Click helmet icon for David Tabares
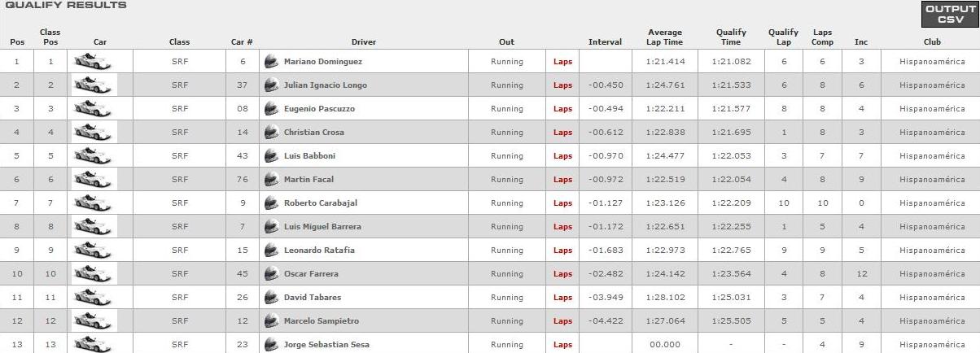980x353 pixels. [x=272, y=298]
